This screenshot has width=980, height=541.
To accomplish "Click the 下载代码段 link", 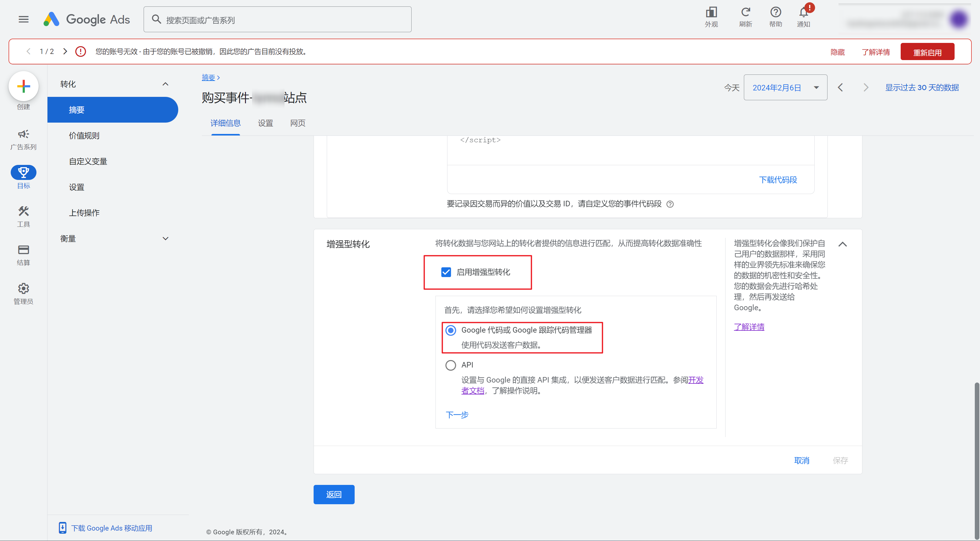I will tap(778, 180).
